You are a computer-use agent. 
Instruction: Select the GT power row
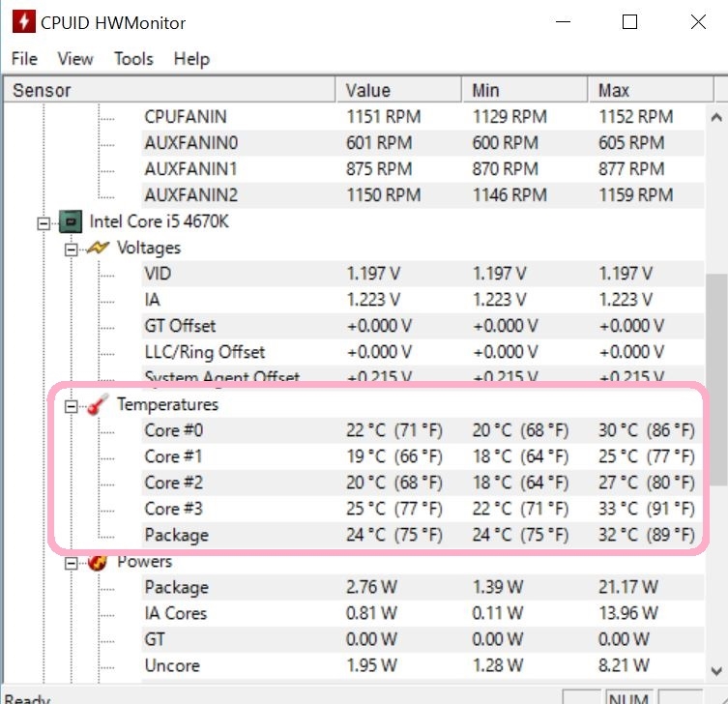click(x=422, y=639)
